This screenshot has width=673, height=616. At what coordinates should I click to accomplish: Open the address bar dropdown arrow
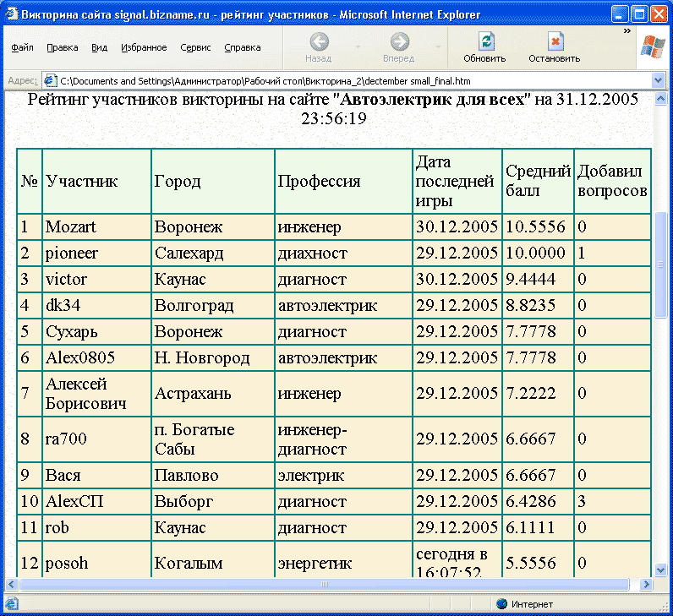click(658, 80)
